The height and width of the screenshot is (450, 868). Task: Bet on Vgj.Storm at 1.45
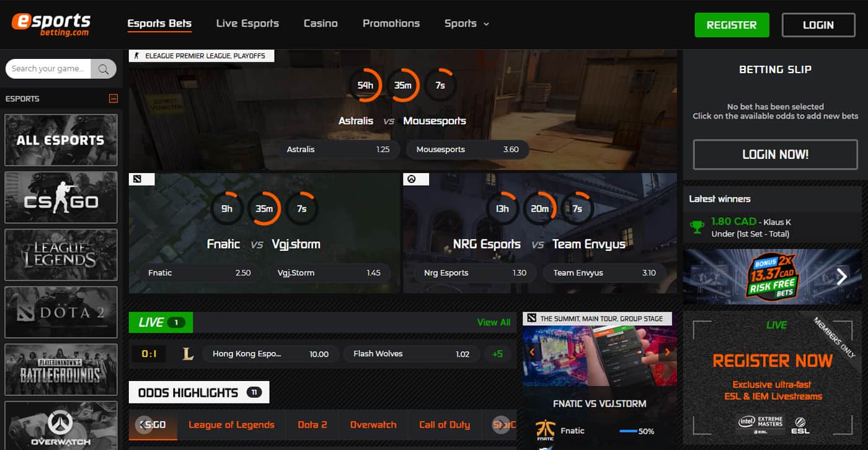point(329,272)
